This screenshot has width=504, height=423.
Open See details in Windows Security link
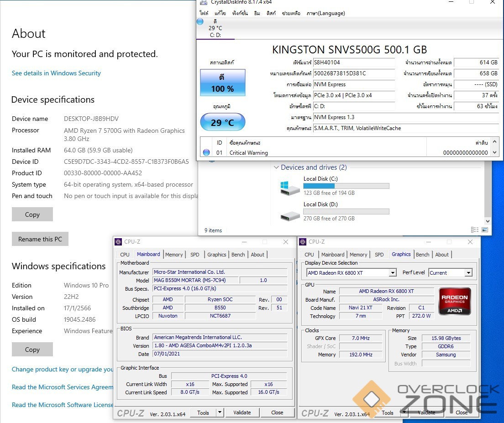tap(56, 73)
